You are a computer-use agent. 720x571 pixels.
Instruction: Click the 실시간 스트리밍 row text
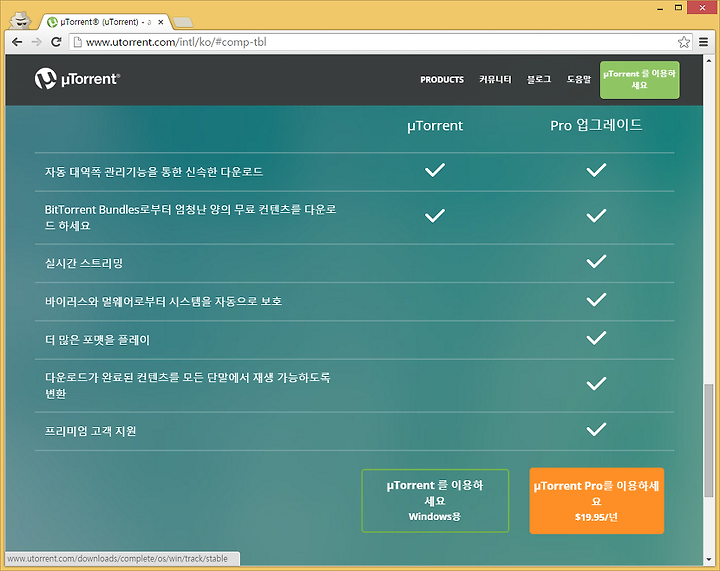pyautogui.click(x=84, y=263)
